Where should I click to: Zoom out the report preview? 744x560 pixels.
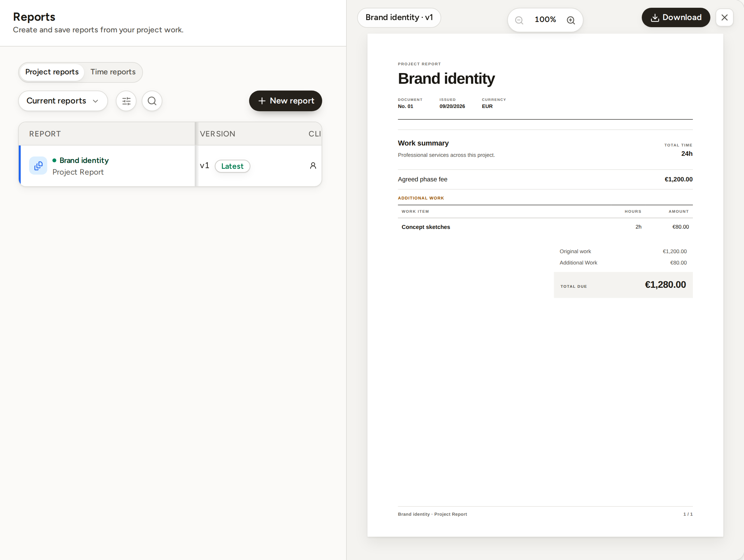[519, 20]
